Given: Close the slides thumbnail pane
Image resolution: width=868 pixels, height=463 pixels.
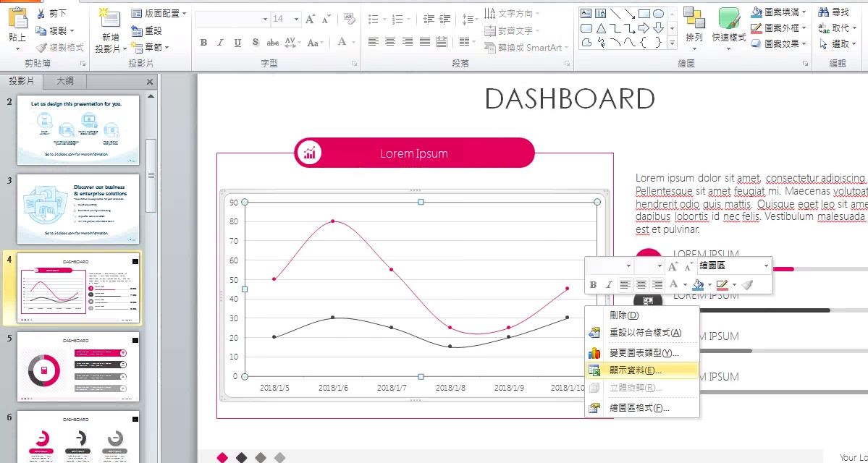Looking at the screenshot, I should tap(149, 82).
